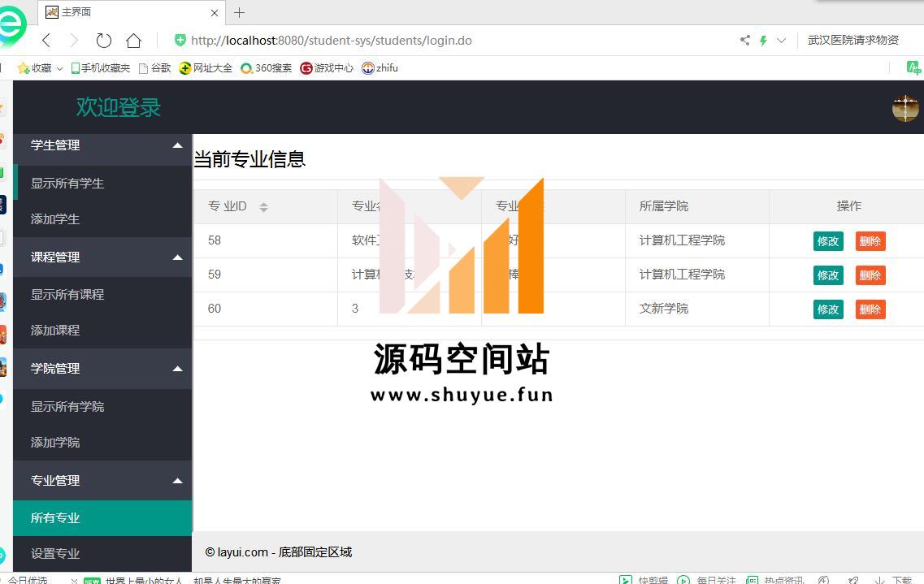Open 添加课程 menu item
924x584 pixels.
[102, 331]
